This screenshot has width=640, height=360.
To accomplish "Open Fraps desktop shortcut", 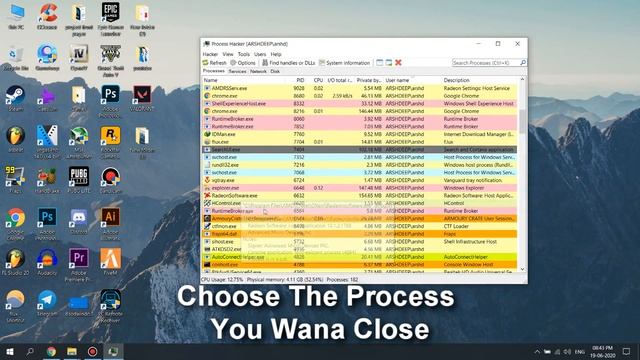I will (16, 180).
